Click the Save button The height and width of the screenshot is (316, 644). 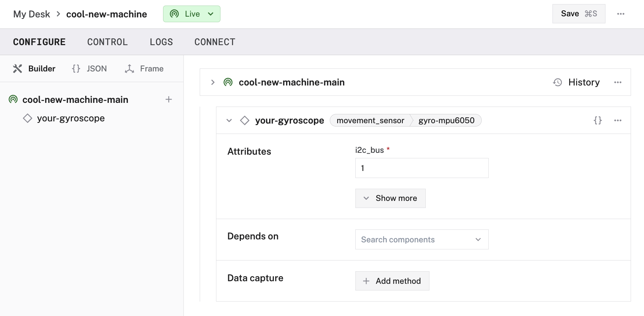coord(578,14)
